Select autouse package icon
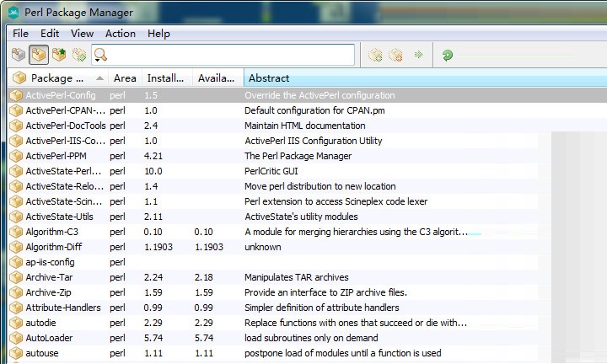 point(16,353)
